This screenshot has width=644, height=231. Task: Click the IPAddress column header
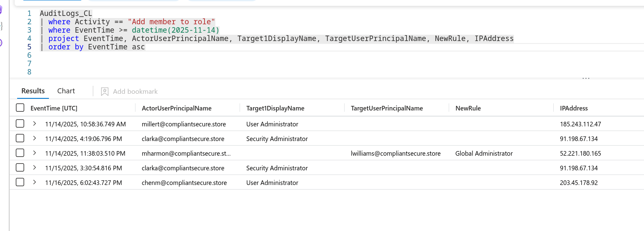pyautogui.click(x=574, y=108)
